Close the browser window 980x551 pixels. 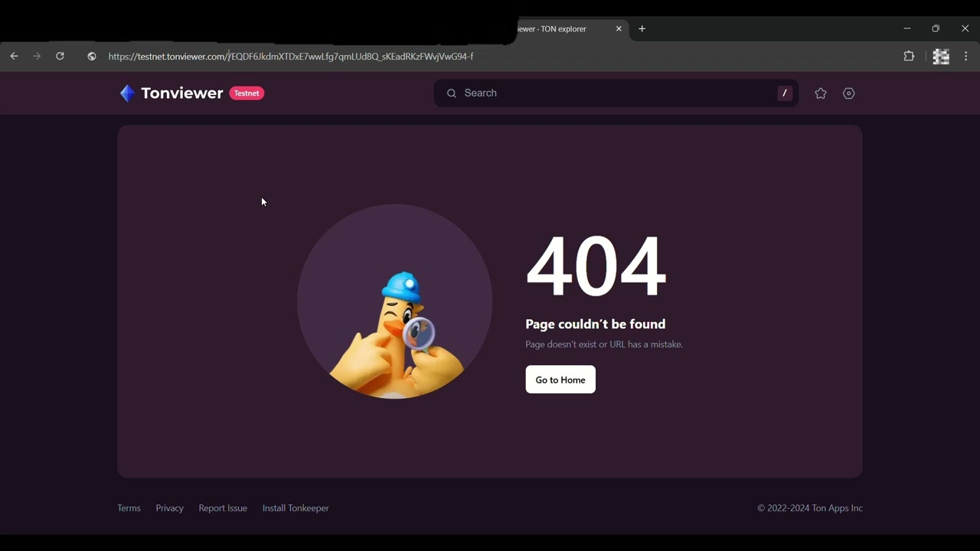pos(965,29)
